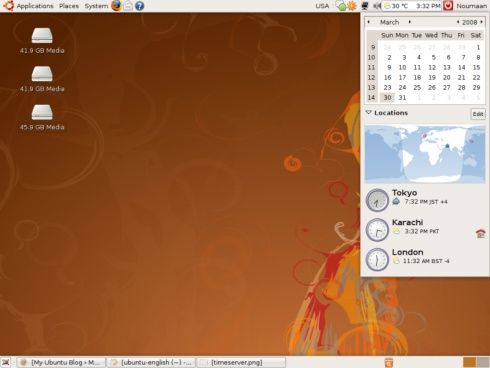490x368 pixels.
Task: Click the green chat status tray icon
Action: (341, 6)
